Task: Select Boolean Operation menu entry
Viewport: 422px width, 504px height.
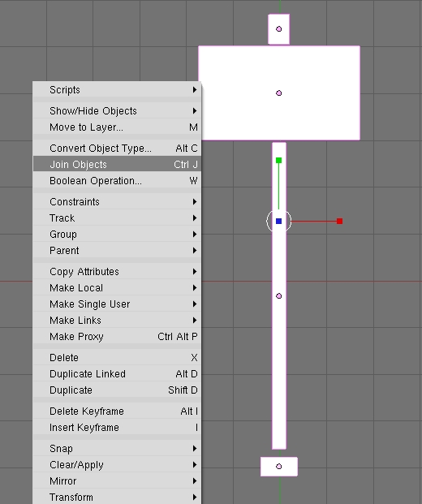Action: coord(117,181)
